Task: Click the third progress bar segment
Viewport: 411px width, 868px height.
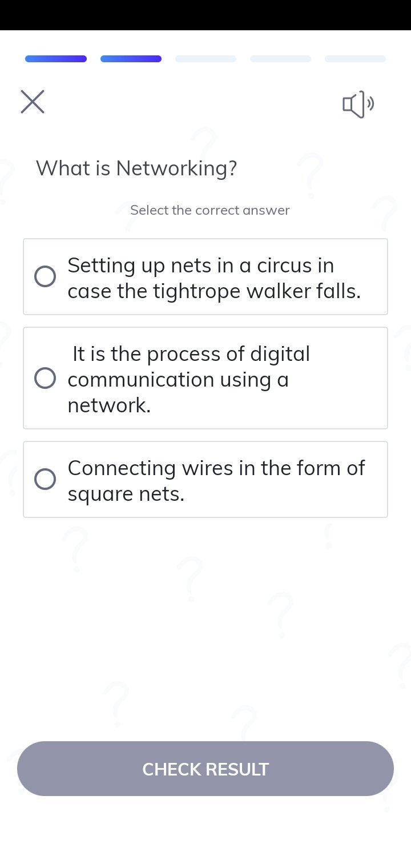Action: pyautogui.click(x=205, y=59)
